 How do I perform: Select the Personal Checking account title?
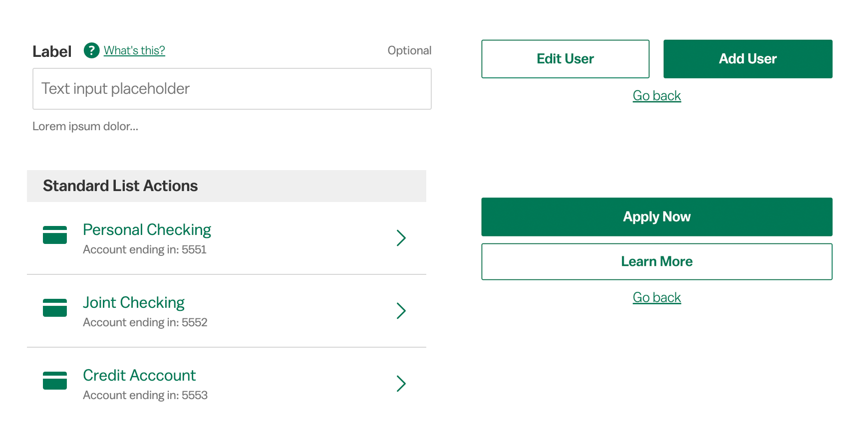(x=147, y=229)
